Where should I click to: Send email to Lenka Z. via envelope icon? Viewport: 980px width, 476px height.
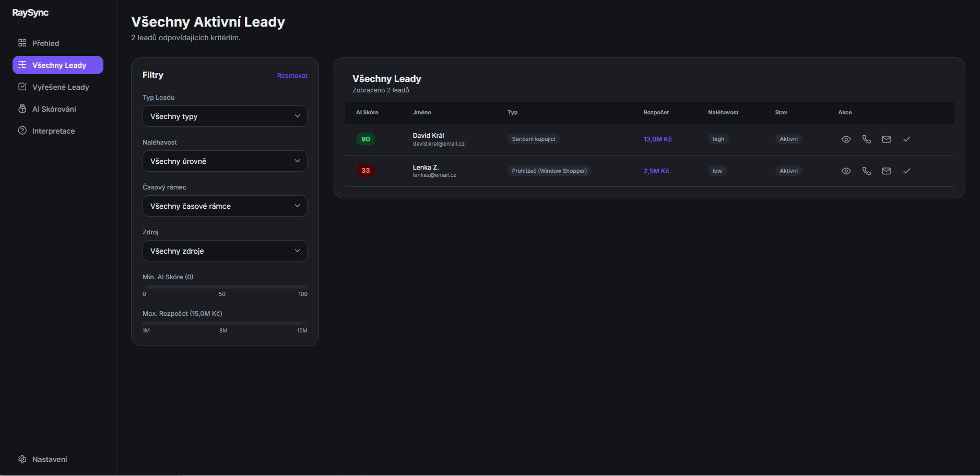[886, 171]
